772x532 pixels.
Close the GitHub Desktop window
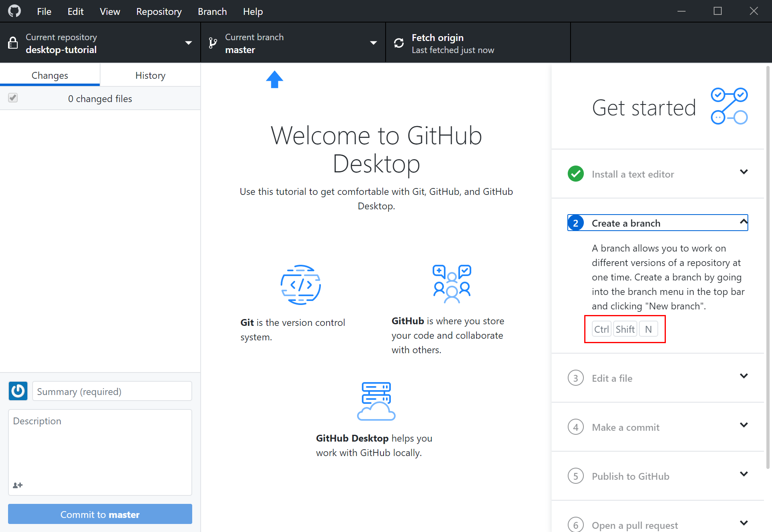click(x=754, y=11)
